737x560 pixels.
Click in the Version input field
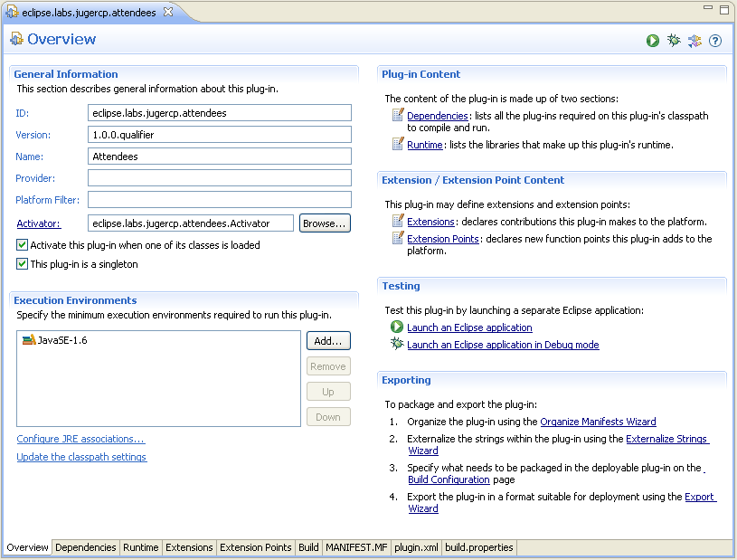pyautogui.click(x=220, y=135)
